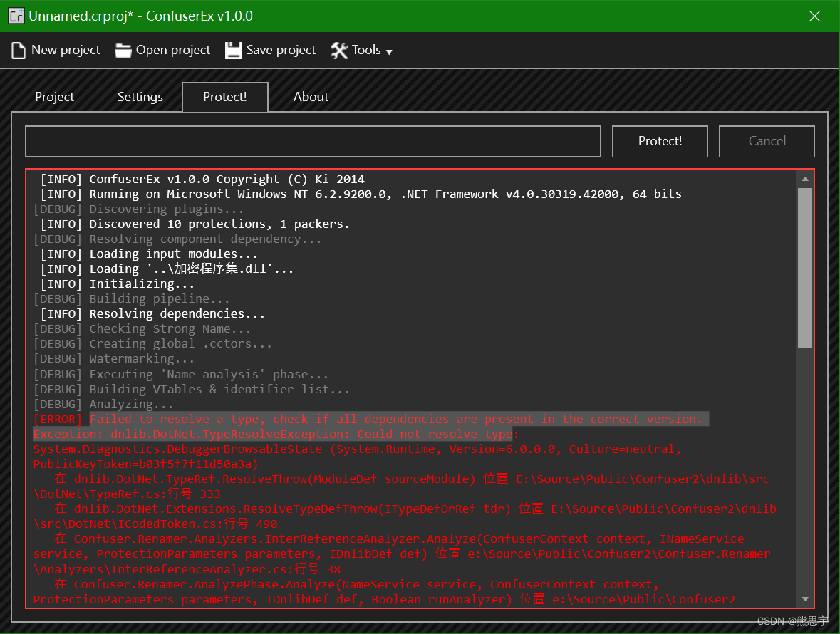
Task: Click log line 'Building VTables & identifier list...'
Action: pos(191,390)
